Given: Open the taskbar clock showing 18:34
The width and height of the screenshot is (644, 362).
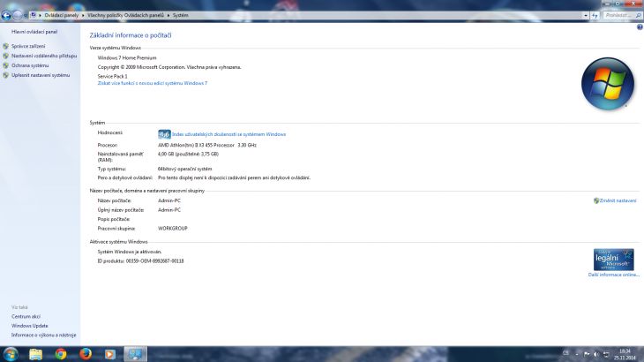Looking at the screenshot, I should click(x=625, y=355).
